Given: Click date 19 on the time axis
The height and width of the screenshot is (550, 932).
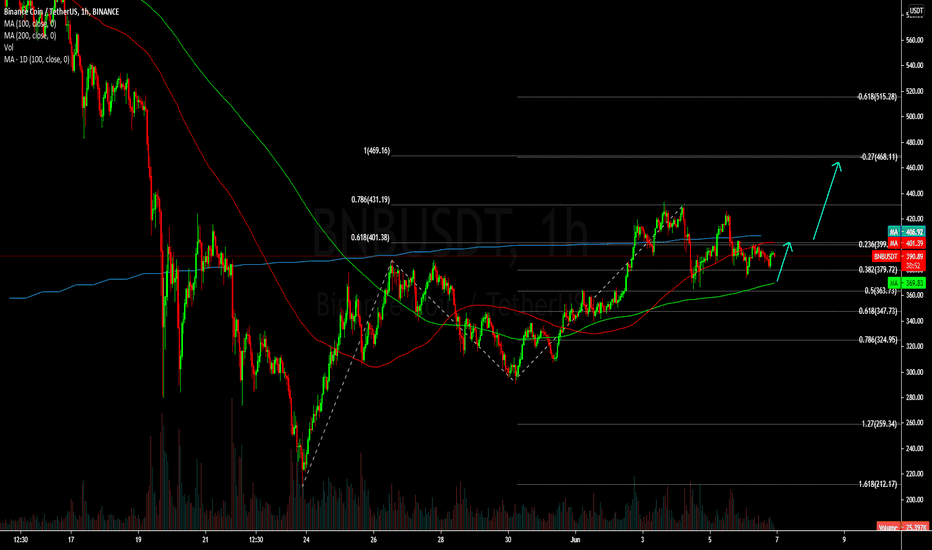Looking at the screenshot, I should pos(138,540).
